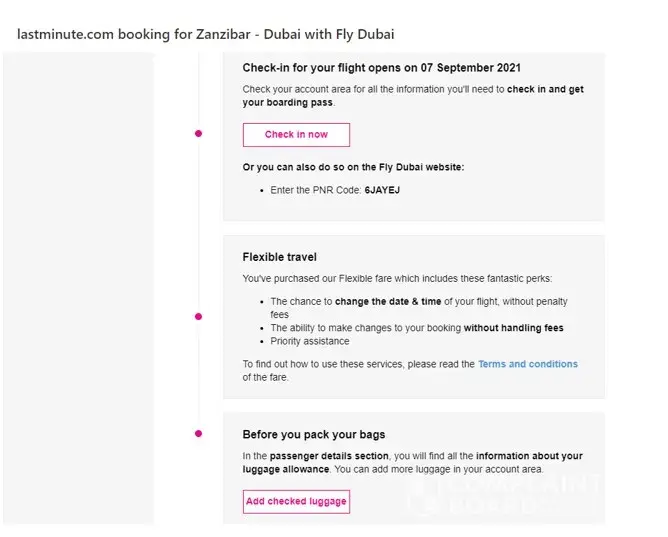Click the lastminute.com booking page title

coord(206,34)
